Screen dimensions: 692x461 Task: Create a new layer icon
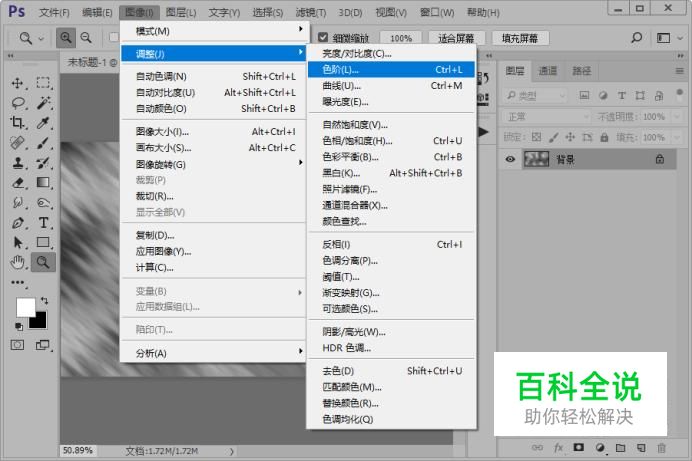pyautogui.click(x=641, y=448)
